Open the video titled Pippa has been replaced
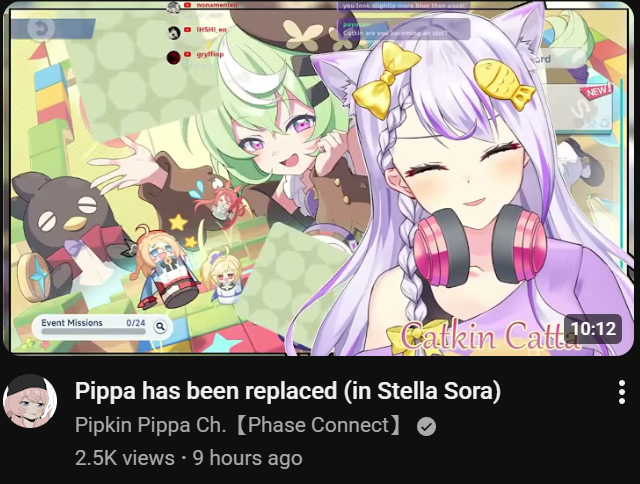This screenshot has width=640, height=484. [287, 391]
